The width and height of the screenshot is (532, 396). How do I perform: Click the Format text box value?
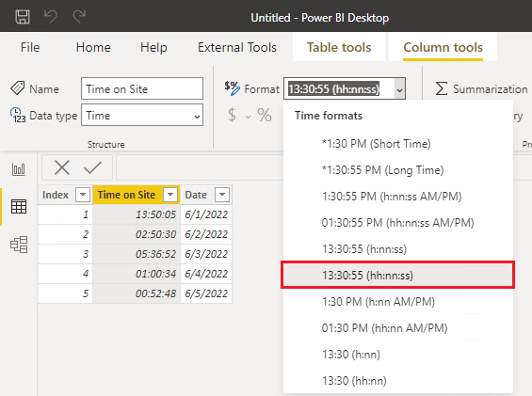tap(334, 88)
